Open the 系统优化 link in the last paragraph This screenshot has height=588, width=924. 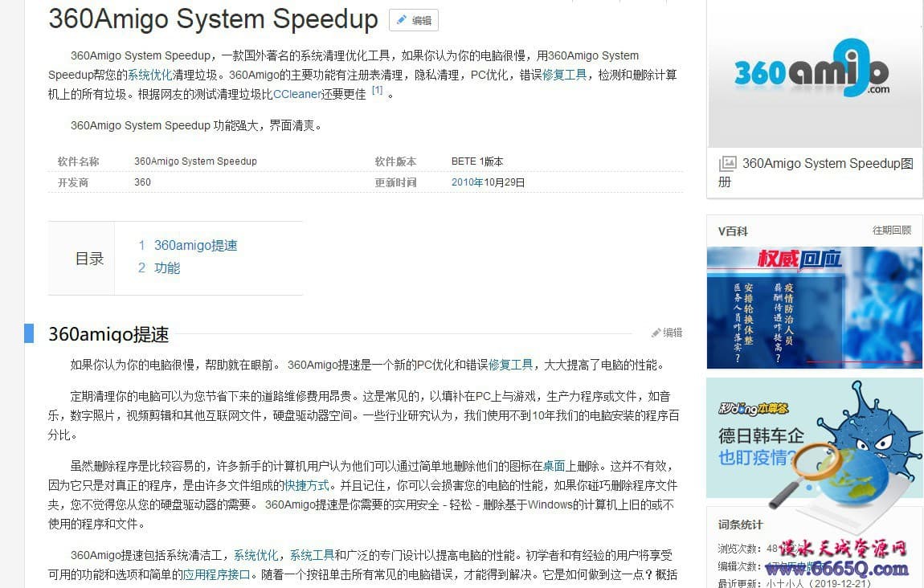coord(256,556)
